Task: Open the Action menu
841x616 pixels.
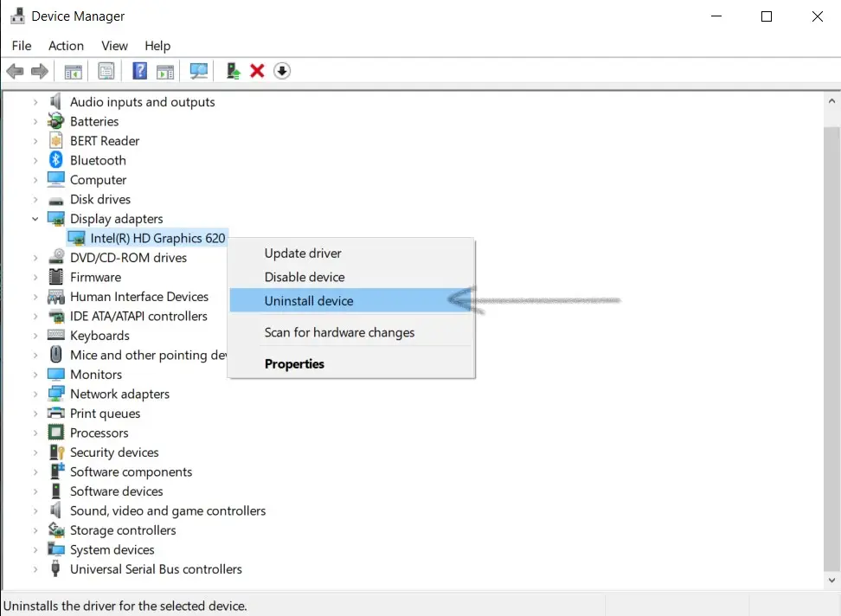Action: coord(66,46)
